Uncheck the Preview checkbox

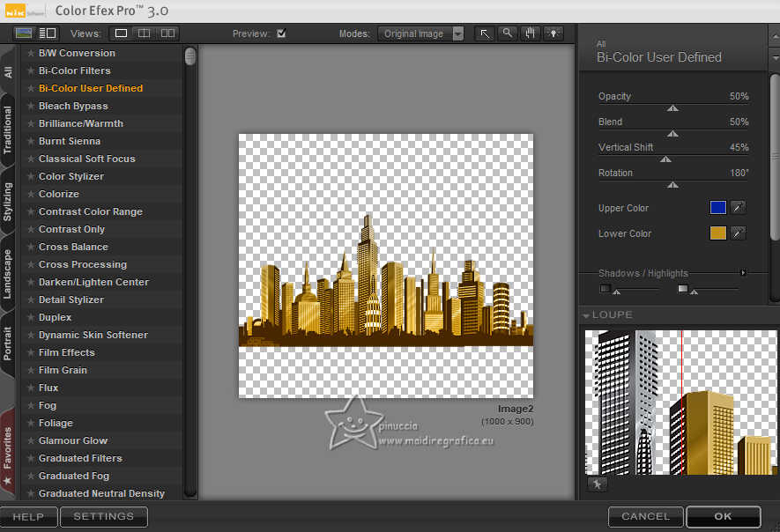coord(281,33)
